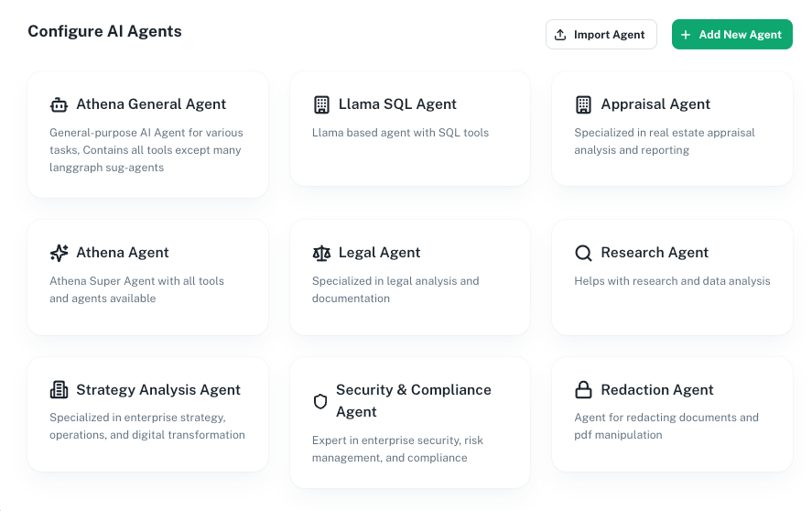
Task: Click description 'Agent for redacting documents'
Action: tap(666, 426)
